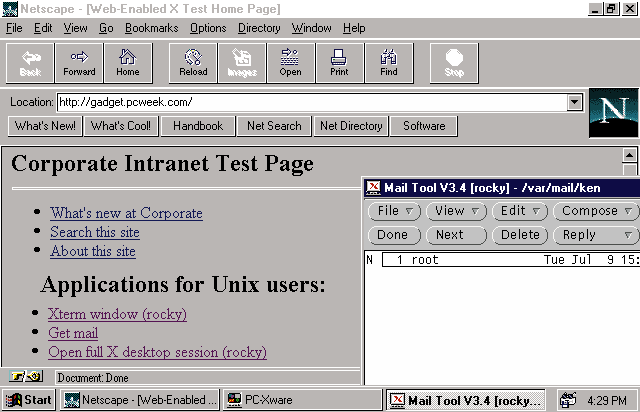This screenshot has width=640, height=412.
Task: Click the system tray network icon
Action: pos(568,400)
